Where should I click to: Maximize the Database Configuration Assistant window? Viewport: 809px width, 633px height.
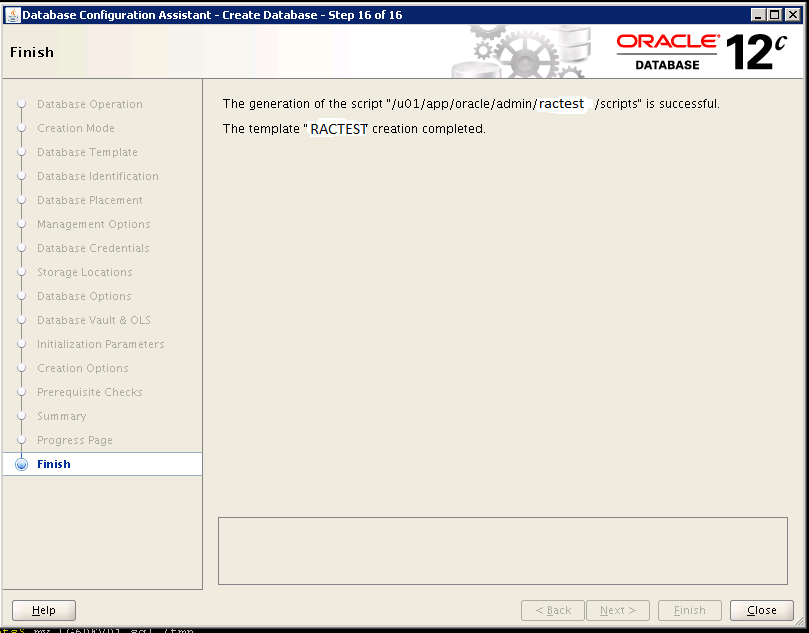pyautogui.click(x=776, y=15)
